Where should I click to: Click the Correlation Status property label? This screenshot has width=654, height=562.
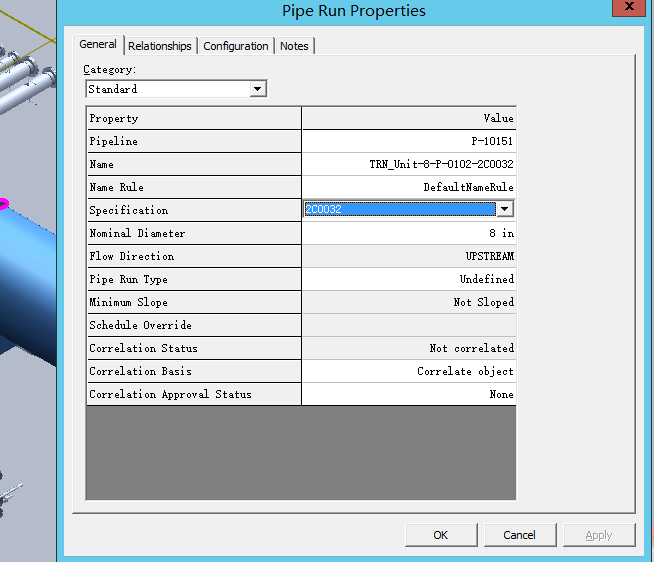point(194,348)
